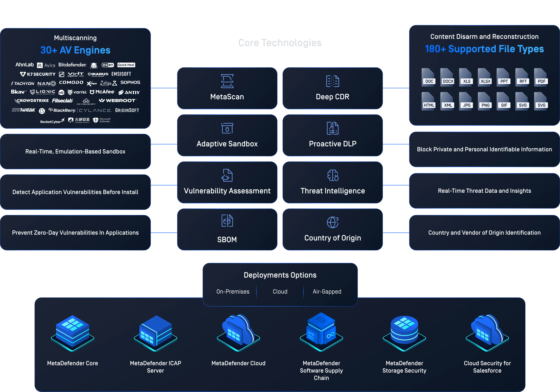The height and width of the screenshot is (392, 560).
Task: Click the Deep CDR document icon
Action: [x=332, y=81]
